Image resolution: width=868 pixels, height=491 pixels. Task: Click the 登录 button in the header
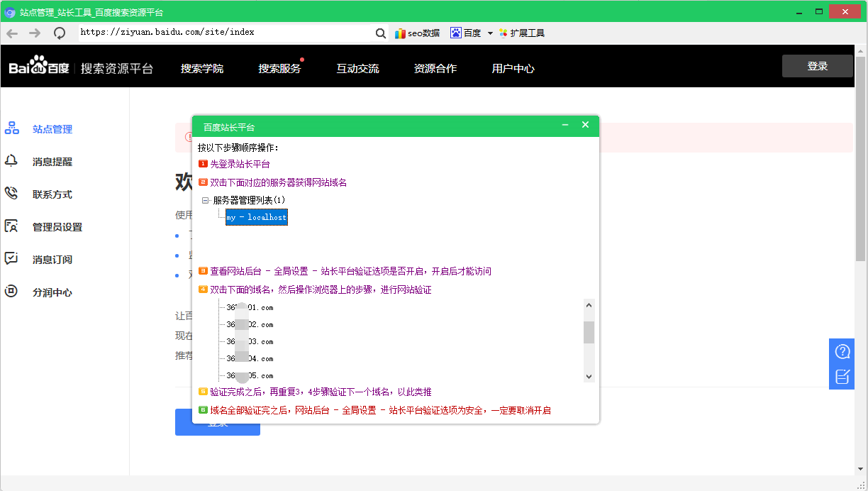point(818,66)
